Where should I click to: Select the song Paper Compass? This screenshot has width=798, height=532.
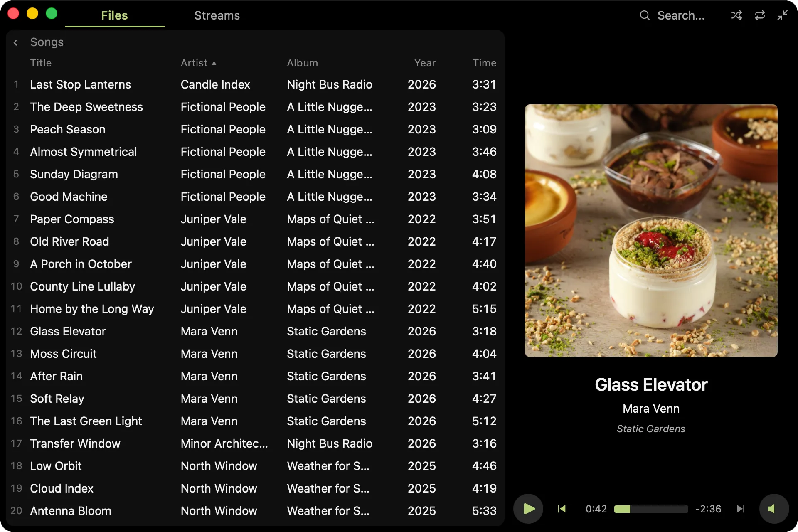click(255, 219)
